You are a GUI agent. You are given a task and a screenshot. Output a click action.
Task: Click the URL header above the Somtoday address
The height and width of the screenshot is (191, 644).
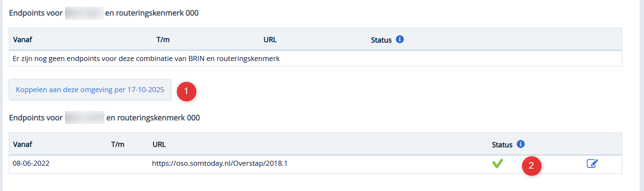(159, 145)
